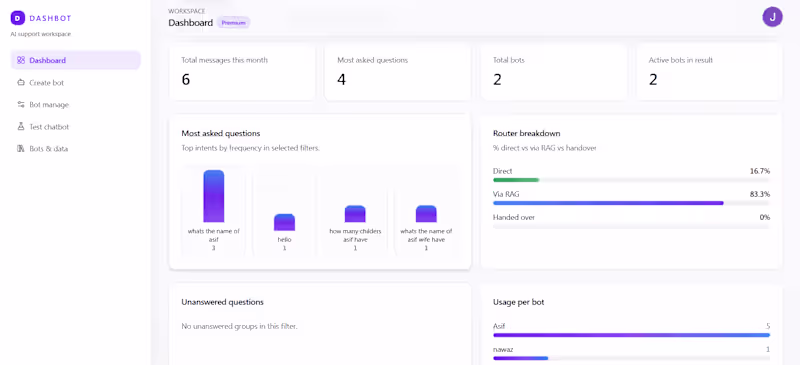Click the 'Handed over' label
The image size is (800, 365).
pos(514,217)
